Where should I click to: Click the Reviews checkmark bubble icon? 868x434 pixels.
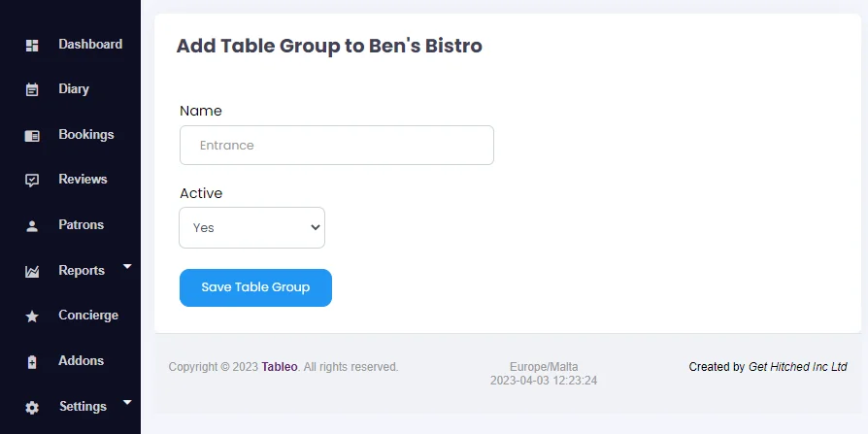(32, 181)
